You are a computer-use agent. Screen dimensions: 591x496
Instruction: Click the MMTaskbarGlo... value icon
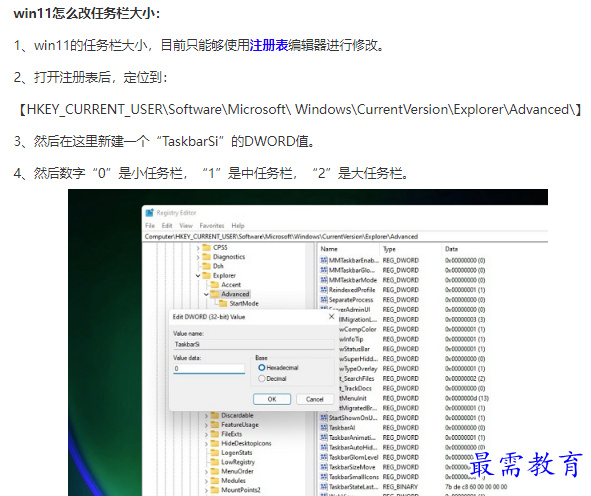(x=324, y=270)
